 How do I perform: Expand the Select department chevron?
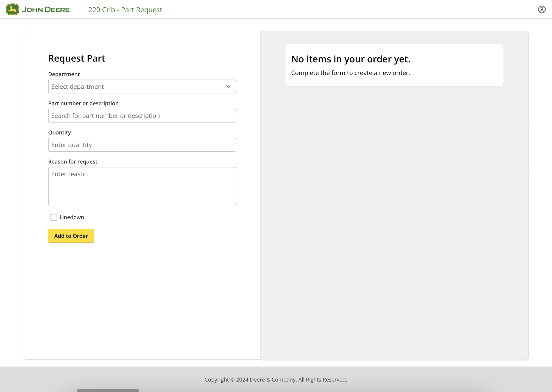(228, 86)
